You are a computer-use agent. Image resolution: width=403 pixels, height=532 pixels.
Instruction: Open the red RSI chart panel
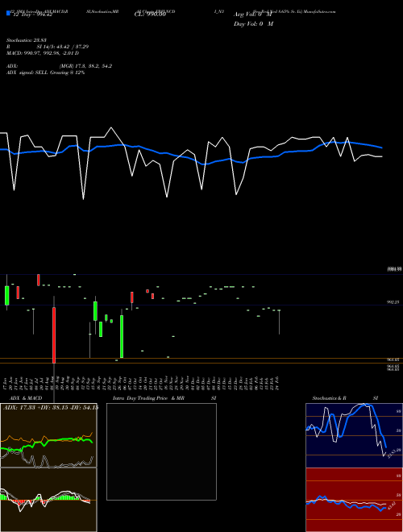coord(354,500)
